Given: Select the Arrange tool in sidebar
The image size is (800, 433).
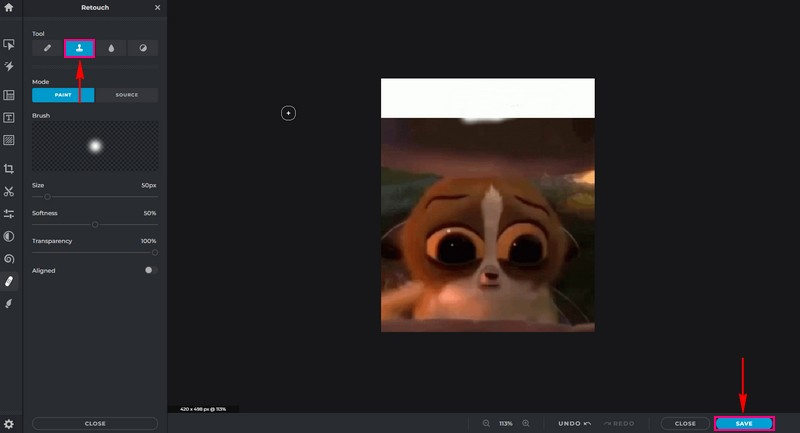Looking at the screenshot, I should [x=9, y=44].
